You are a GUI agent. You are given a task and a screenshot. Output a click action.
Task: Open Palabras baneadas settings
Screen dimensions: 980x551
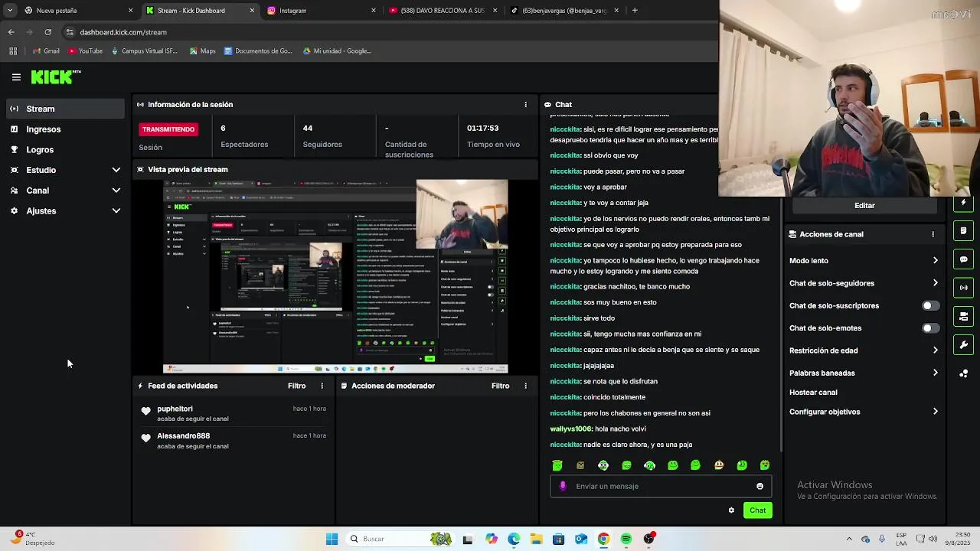[864, 373]
